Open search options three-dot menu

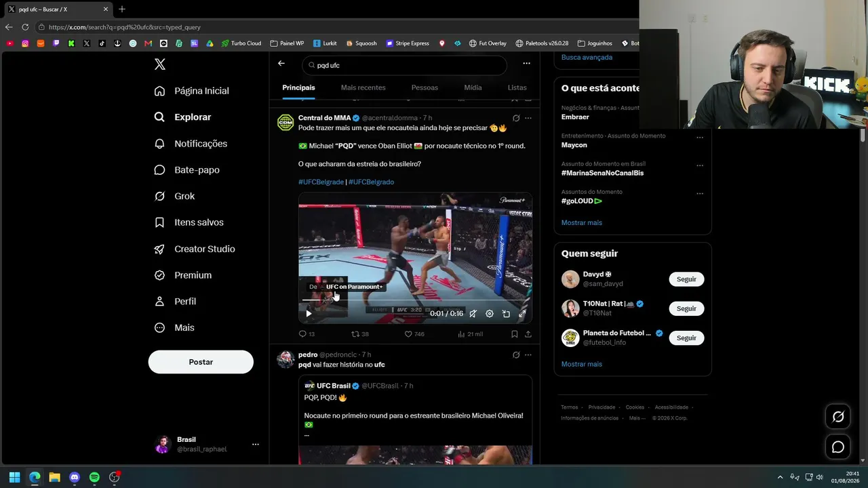click(526, 64)
